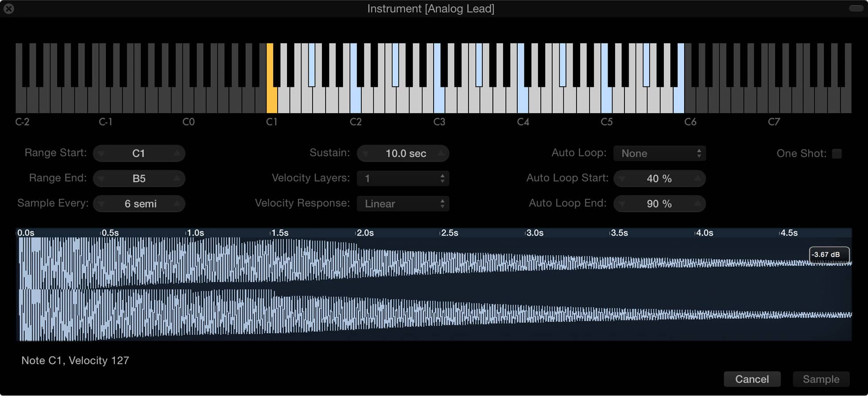Click the "C7" keyboard octave label
This screenshot has height=396, width=868.
point(774,122)
